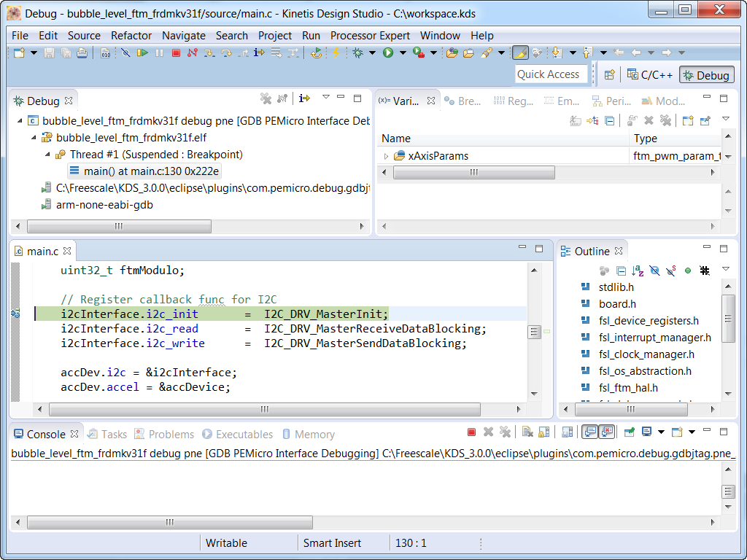This screenshot has height=560, width=747.
Task: Toggle Mark Occurrences highlighter in toolbar
Action: [x=520, y=53]
